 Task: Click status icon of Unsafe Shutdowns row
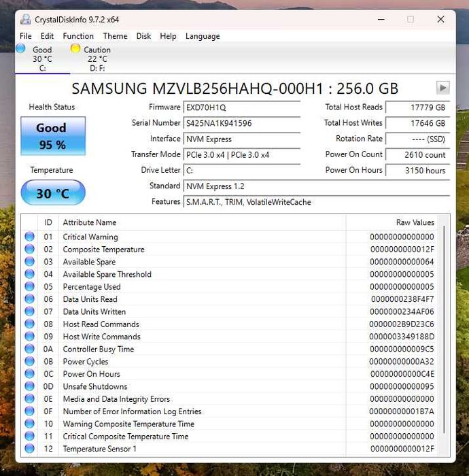pyautogui.click(x=29, y=386)
